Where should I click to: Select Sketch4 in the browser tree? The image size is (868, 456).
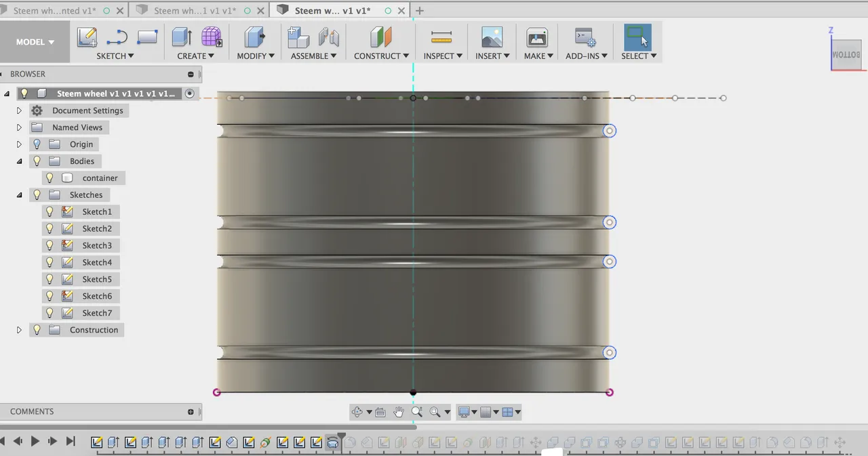click(97, 262)
